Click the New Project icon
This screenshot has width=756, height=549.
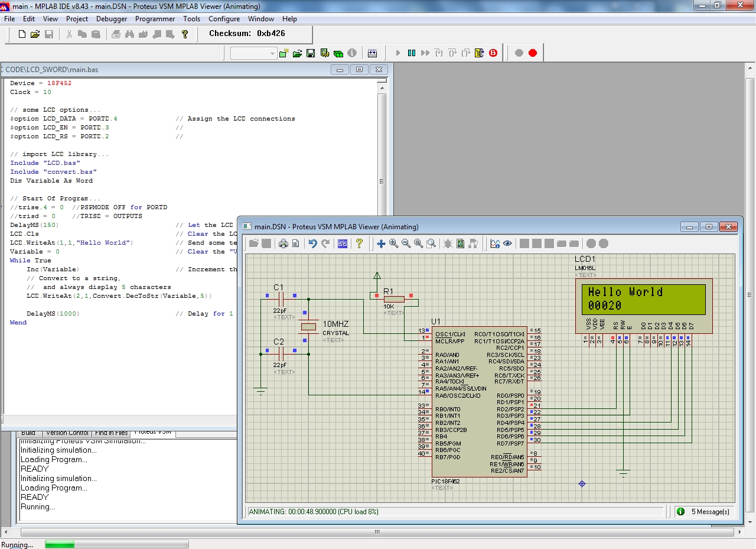click(x=284, y=53)
